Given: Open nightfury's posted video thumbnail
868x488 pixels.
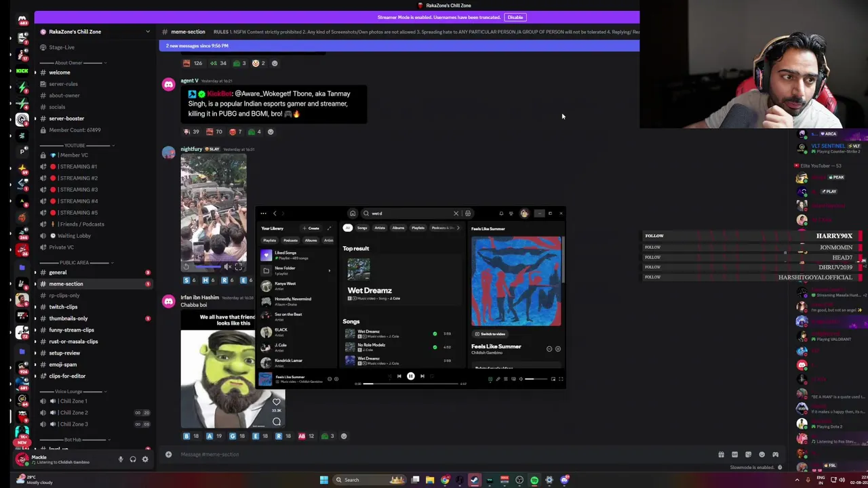Looking at the screenshot, I should click(x=214, y=213).
